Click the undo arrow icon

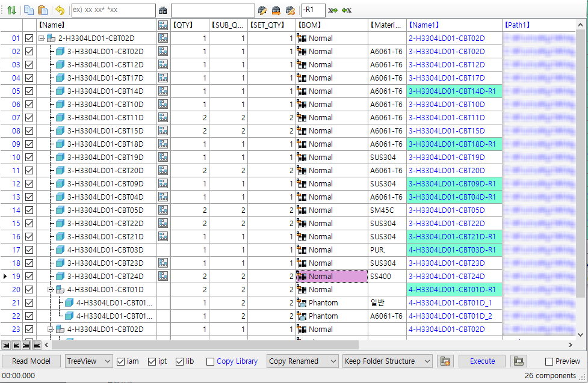(x=60, y=10)
